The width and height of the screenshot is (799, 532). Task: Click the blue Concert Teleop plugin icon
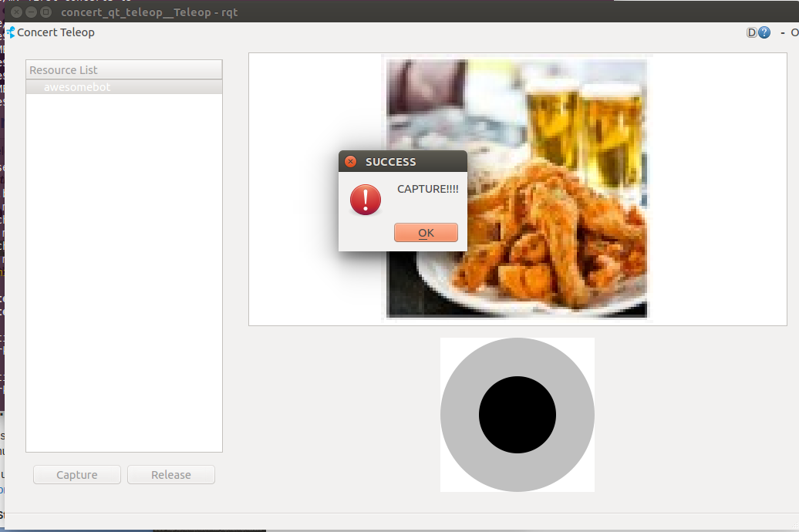pos(11,32)
